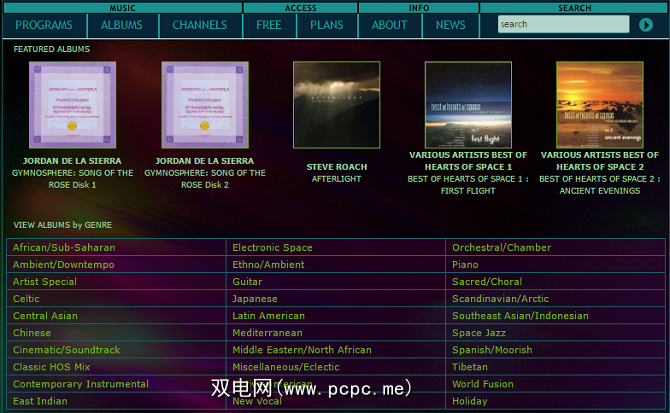Open the Sacred/Choral genre
This screenshot has width=670, height=413.
487,282
